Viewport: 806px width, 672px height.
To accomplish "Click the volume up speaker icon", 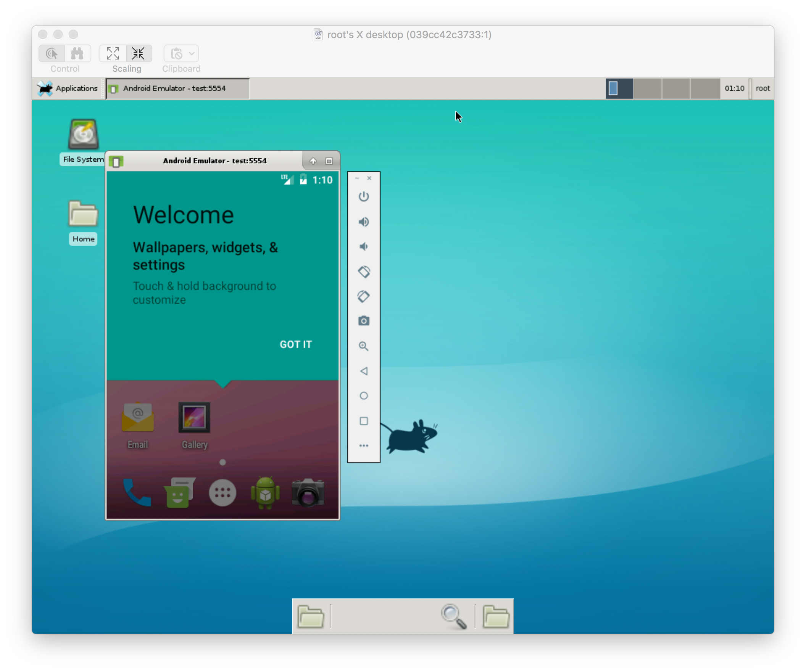I will (363, 222).
